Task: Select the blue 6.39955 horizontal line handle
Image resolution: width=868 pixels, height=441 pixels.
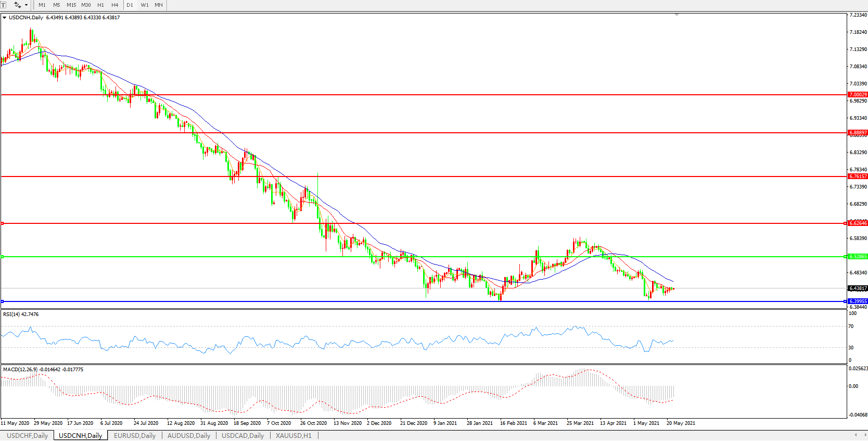Action: [3, 301]
